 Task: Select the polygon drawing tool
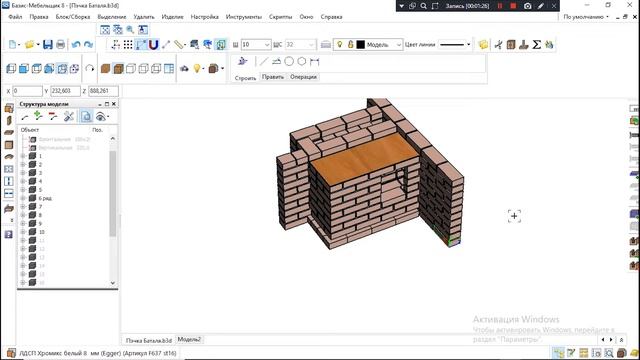coord(302,62)
